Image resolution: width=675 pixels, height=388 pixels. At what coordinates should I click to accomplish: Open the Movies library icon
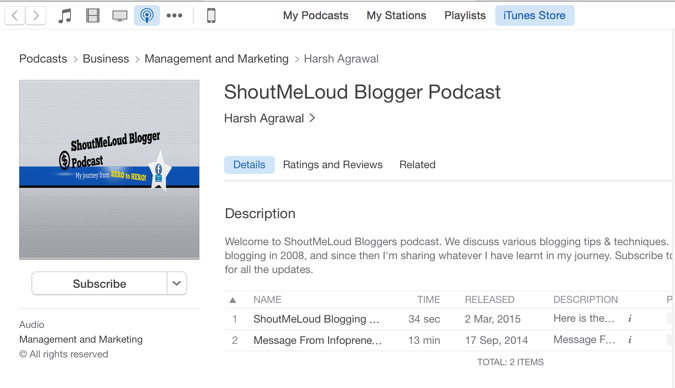click(93, 16)
